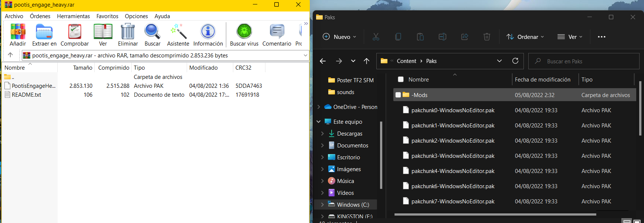
Task: Expand the Descargas tree node
Action: pyautogui.click(x=322, y=133)
